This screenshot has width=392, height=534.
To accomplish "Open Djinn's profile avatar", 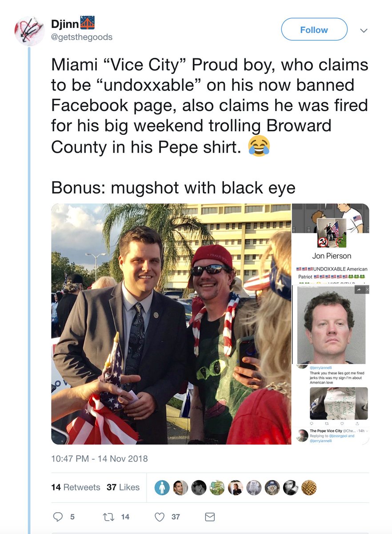I will [29, 31].
